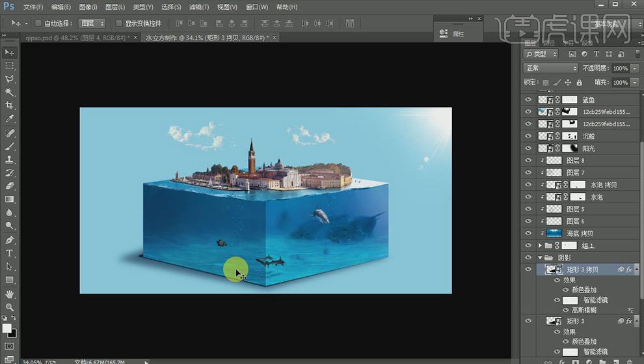This screenshot has height=364, width=644.
Task: Select the Horizontal Type tool
Action: tap(10, 253)
